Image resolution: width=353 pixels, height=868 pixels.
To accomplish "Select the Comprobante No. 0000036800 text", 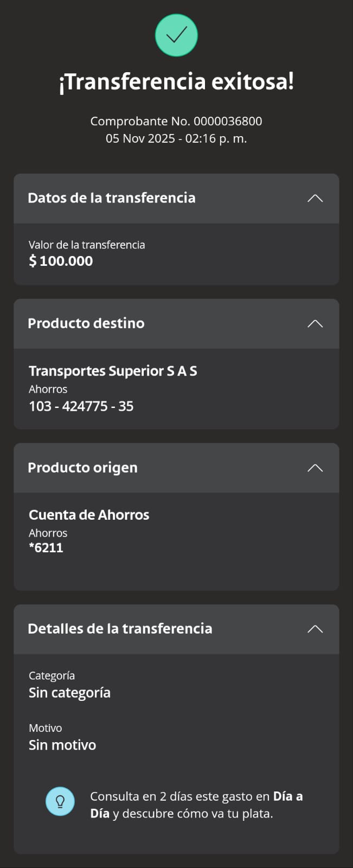I will [176, 121].
